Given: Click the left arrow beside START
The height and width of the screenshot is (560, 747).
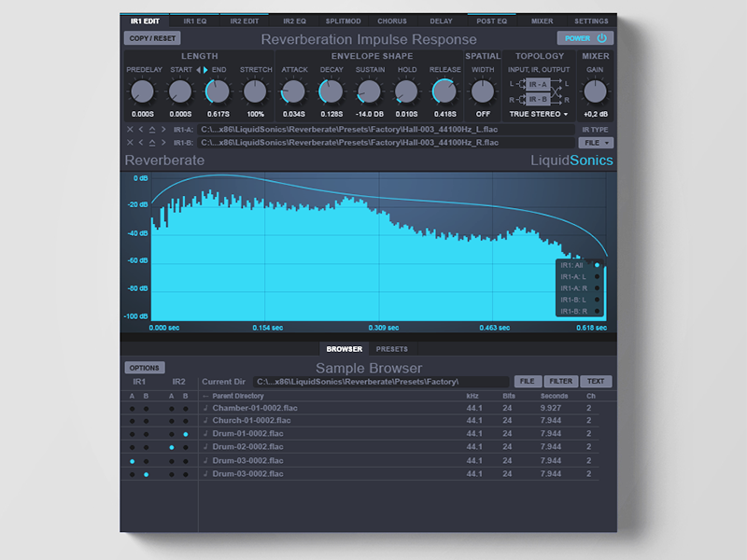Looking at the screenshot, I should (x=198, y=69).
